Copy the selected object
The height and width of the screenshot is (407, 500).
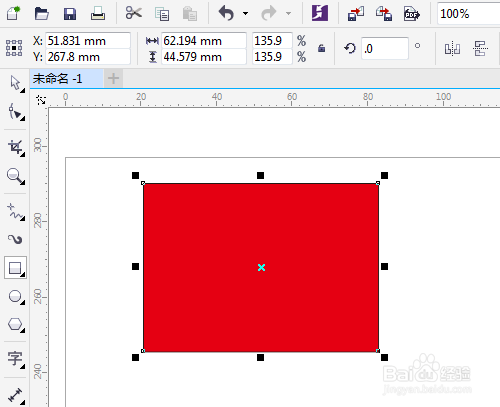click(162, 14)
